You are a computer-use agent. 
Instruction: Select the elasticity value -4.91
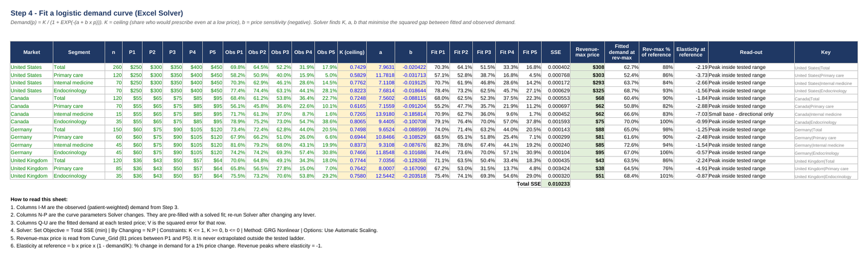pyautogui.click(x=691, y=168)
